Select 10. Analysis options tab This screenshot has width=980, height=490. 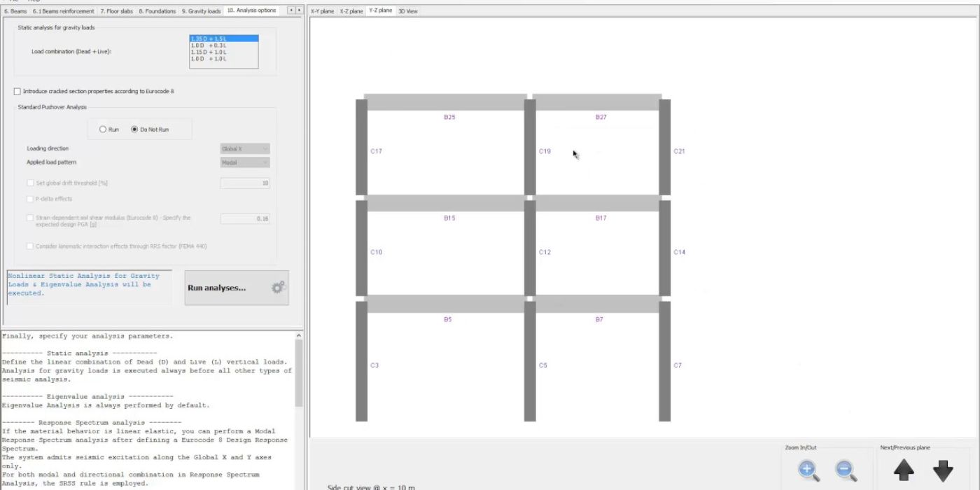tap(252, 10)
